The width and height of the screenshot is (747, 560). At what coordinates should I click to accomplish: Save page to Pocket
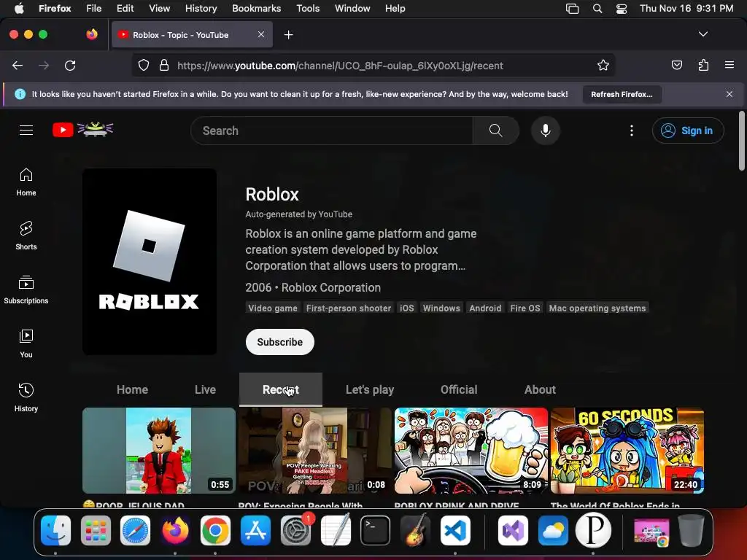tap(676, 65)
